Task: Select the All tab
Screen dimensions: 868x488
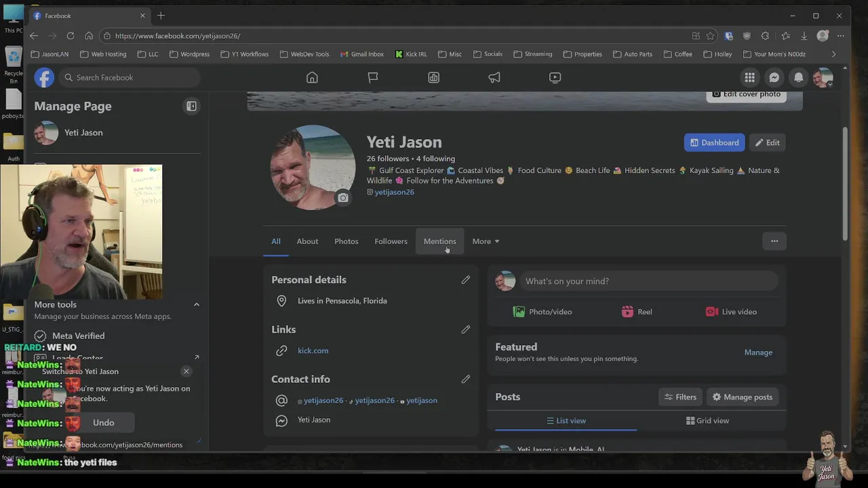Action: pyautogui.click(x=276, y=241)
